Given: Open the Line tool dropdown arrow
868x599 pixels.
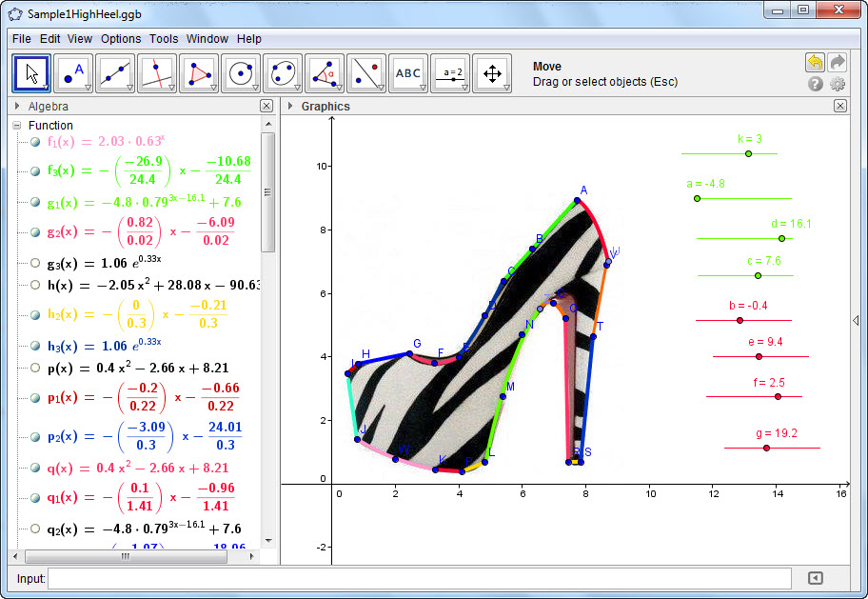Looking at the screenshot, I should (129, 88).
